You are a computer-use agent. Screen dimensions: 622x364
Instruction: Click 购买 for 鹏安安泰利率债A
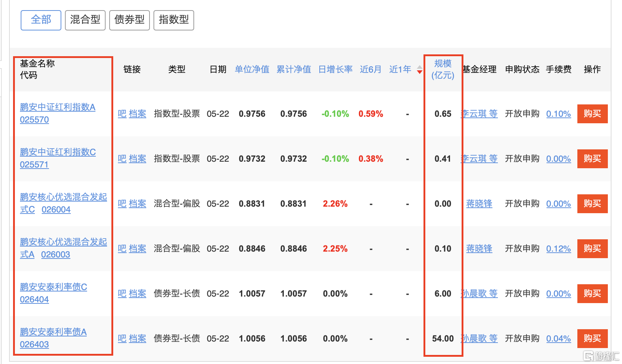coord(593,339)
